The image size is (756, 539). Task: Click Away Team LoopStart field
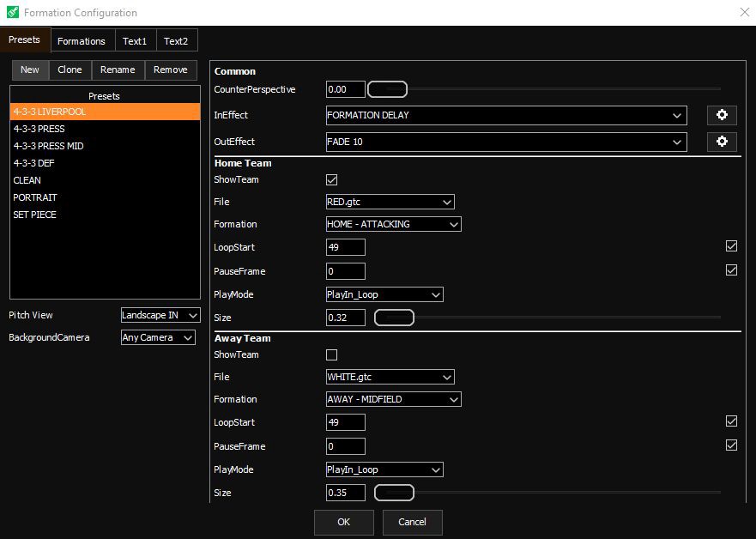346,422
